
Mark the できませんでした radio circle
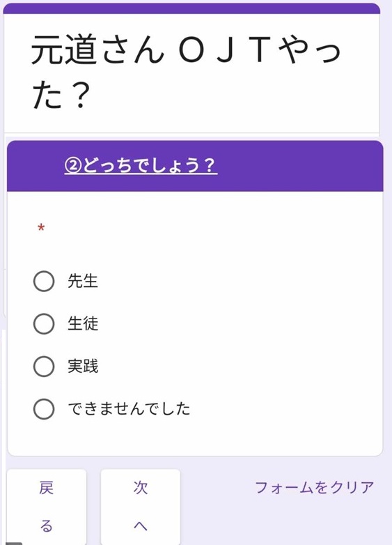coord(44,408)
